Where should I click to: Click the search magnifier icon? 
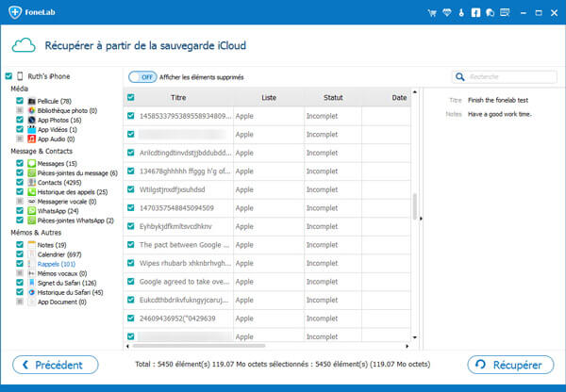[460, 77]
